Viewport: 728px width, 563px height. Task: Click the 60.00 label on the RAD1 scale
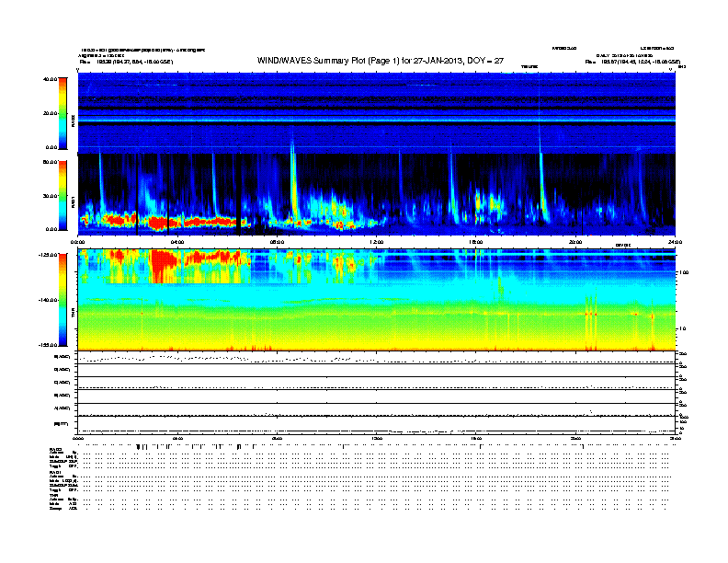point(51,162)
